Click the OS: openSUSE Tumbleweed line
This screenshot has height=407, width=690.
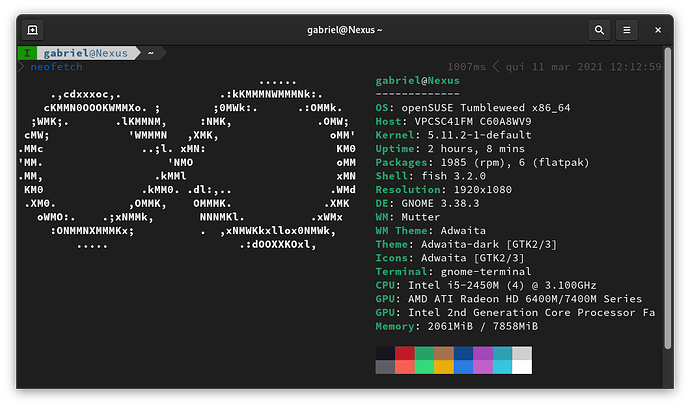(x=473, y=108)
